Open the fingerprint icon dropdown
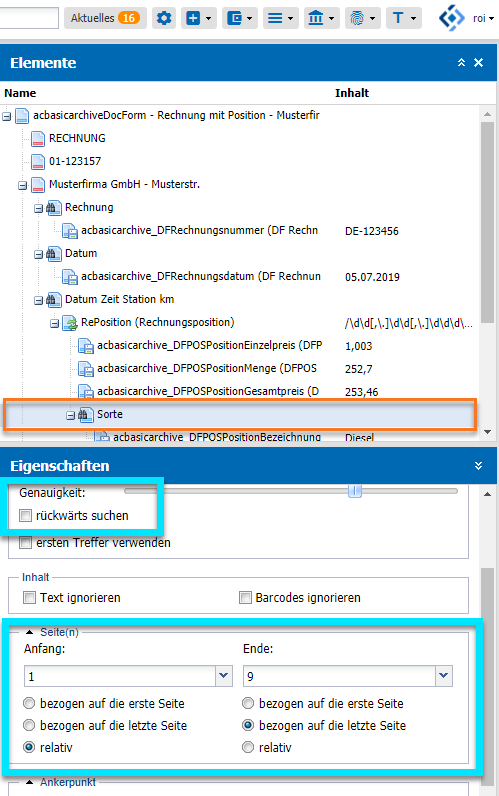Viewport: 499px width, 796px height. [362, 18]
